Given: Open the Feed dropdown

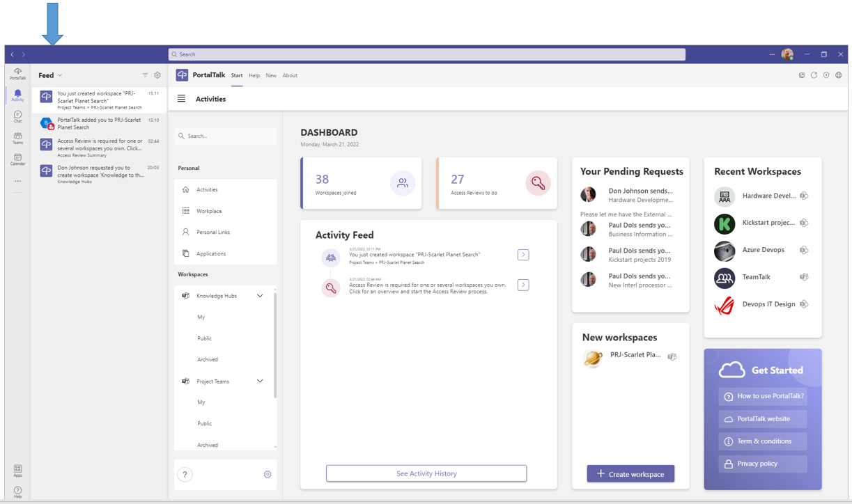Looking at the screenshot, I should click(50, 75).
